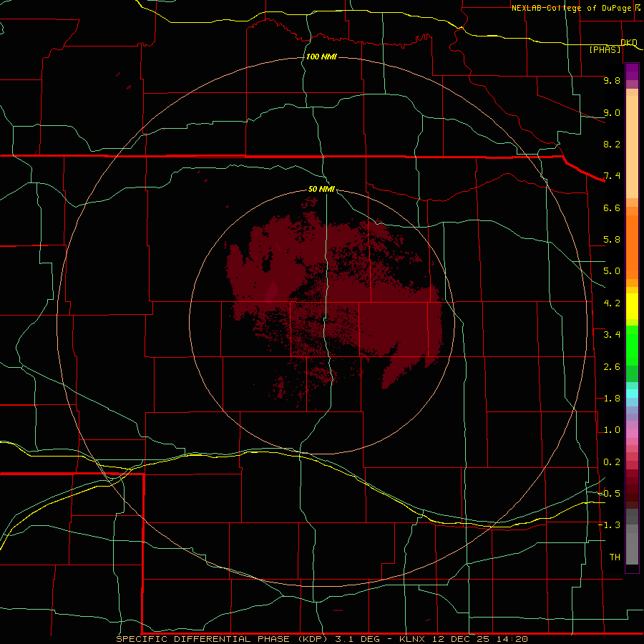Click the [PHAS] legend title
644x644 pixels.
[x=605, y=49]
